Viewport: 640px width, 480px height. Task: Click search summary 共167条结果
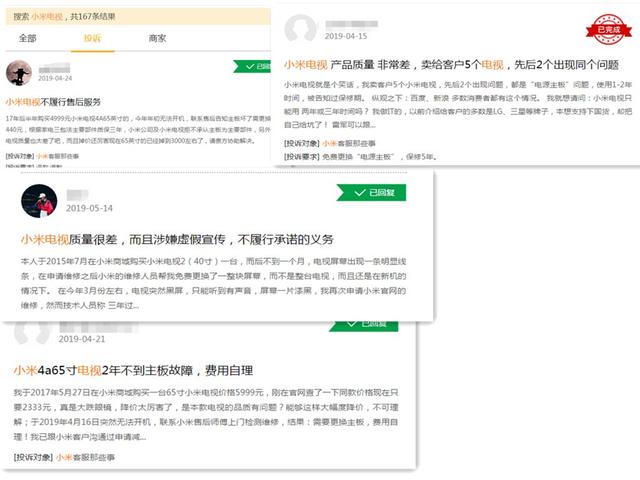(x=93, y=16)
